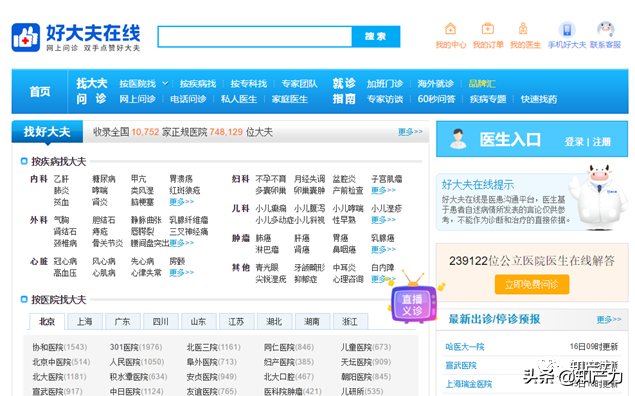Screen dimensions: 635x396
Task: Open 我的中心 home icon
Action: click(450, 29)
